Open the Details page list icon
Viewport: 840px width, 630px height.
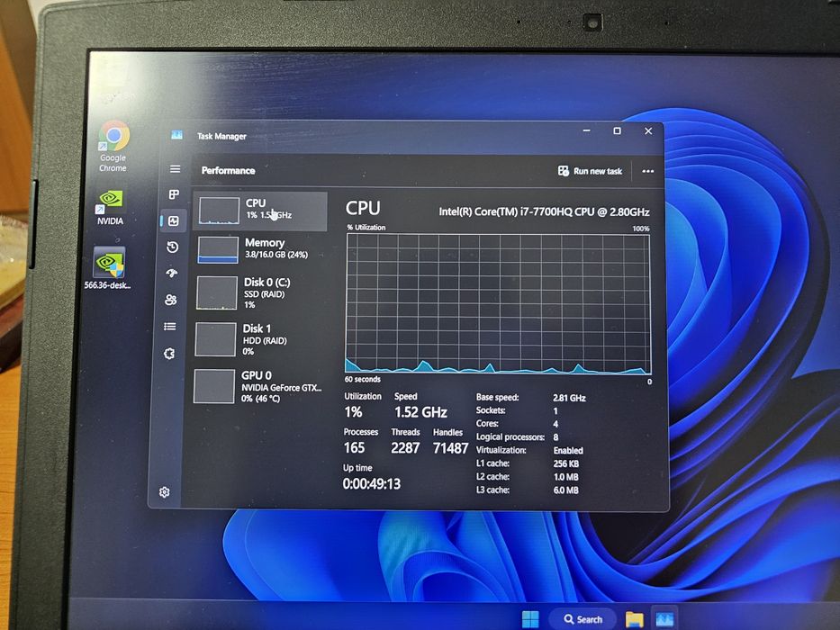pyautogui.click(x=170, y=326)
